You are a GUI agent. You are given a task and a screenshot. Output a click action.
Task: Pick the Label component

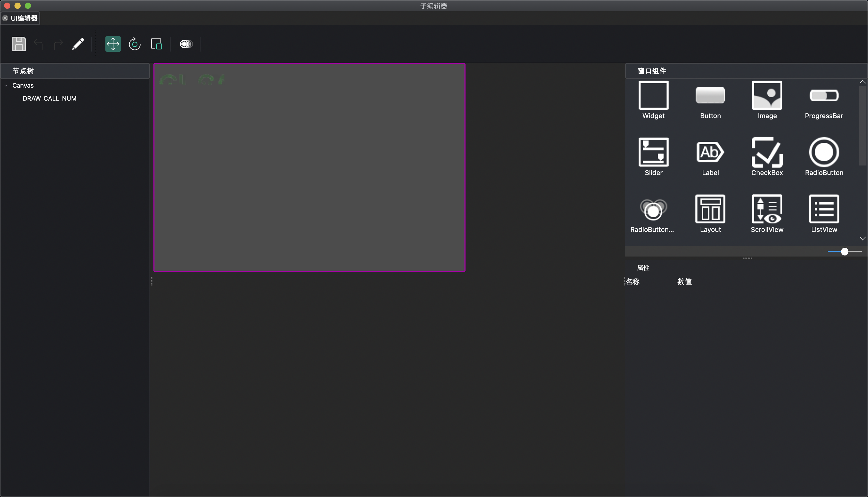click(710, 157)
